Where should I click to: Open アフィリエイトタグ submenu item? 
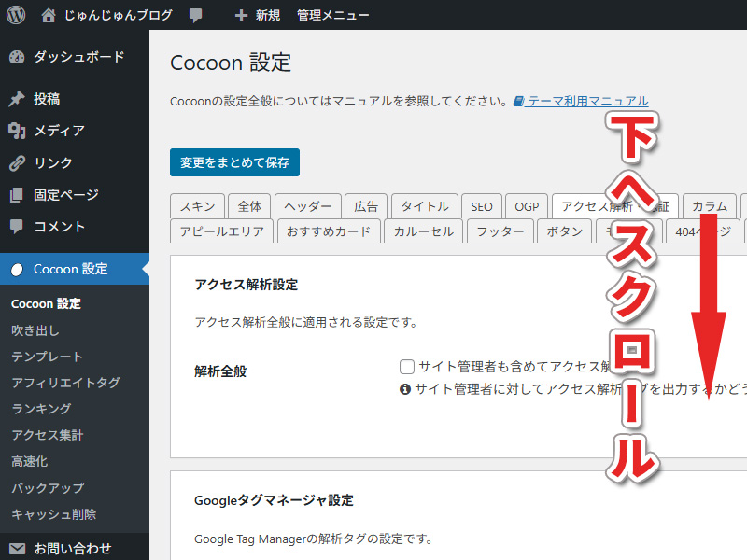click(65, 383)
